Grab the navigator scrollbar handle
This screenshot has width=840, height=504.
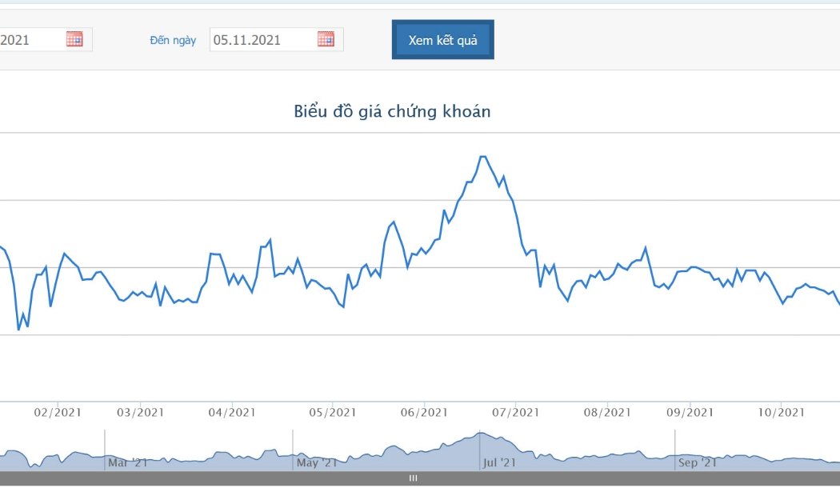[413, 478]
